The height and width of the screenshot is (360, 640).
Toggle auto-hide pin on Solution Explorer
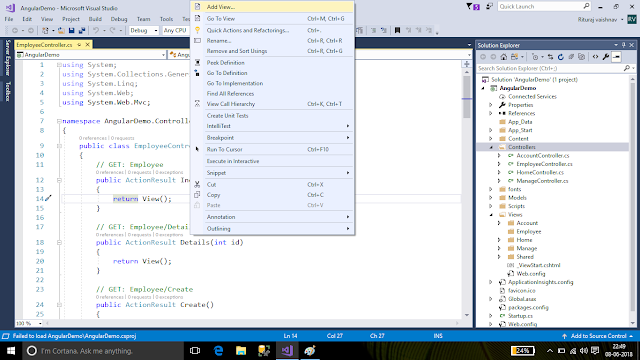(624, 45)
